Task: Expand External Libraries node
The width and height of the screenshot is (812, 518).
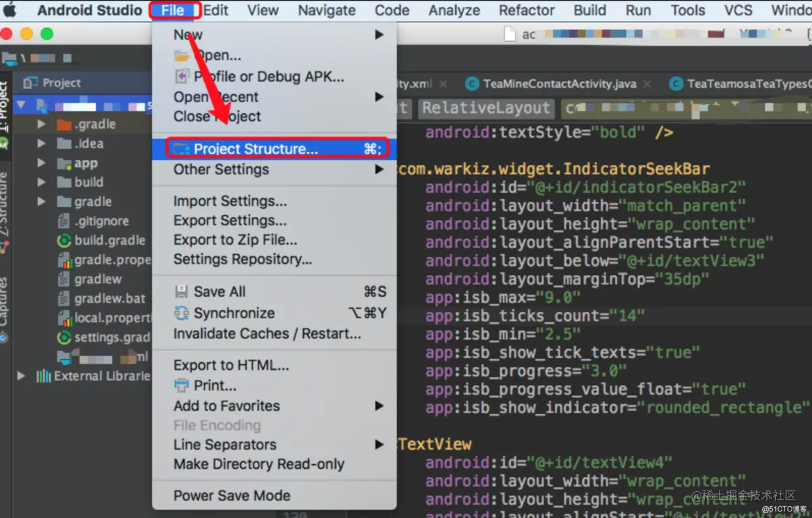Action: 22,376
